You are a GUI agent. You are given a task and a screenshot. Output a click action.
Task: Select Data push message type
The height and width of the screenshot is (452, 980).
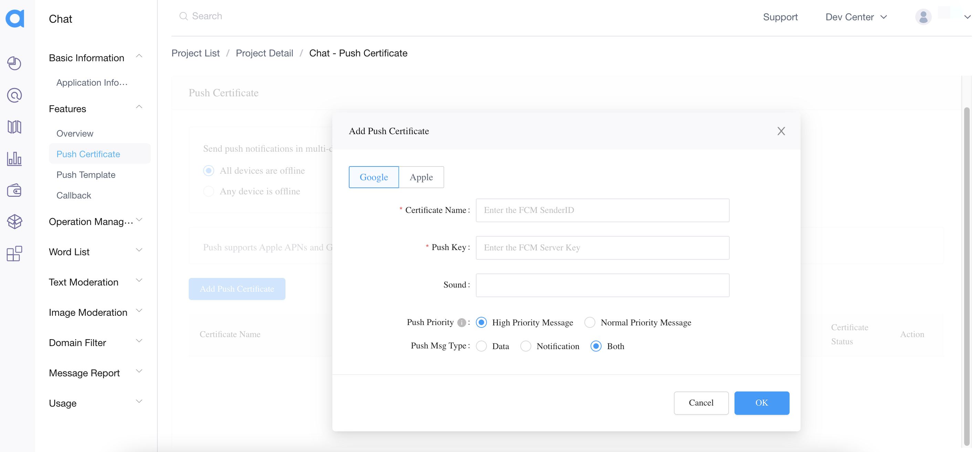pyautogui.click(x=481, y=346)
